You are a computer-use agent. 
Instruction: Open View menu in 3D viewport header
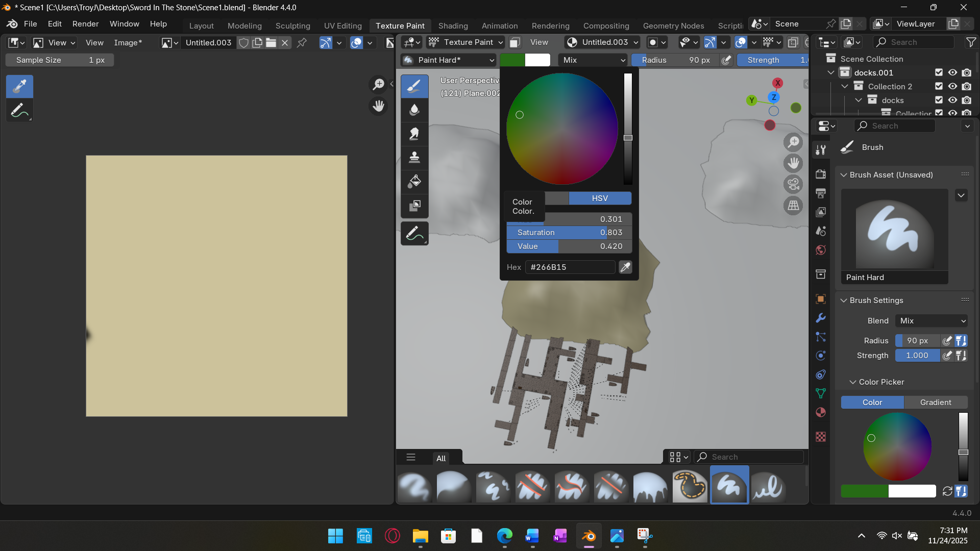(539, 42)
